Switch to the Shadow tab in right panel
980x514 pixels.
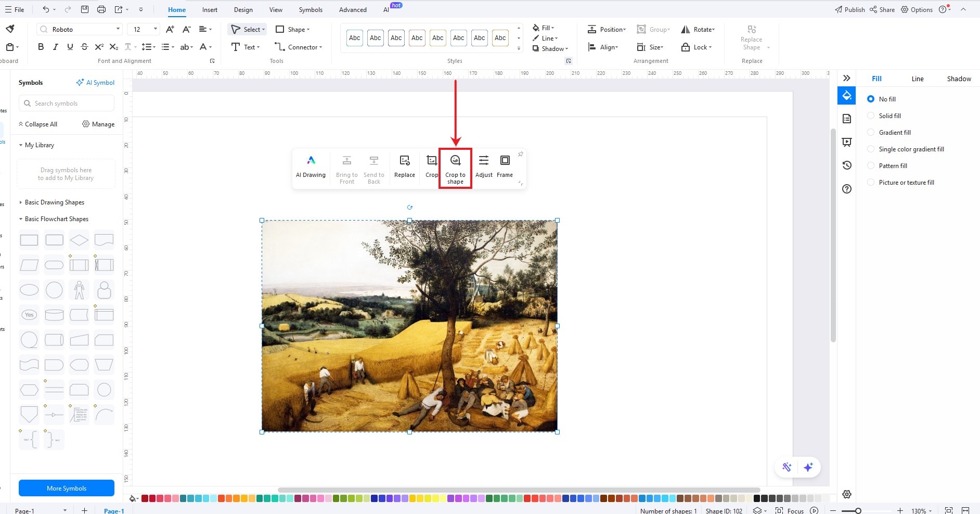(x=959, y=79)
